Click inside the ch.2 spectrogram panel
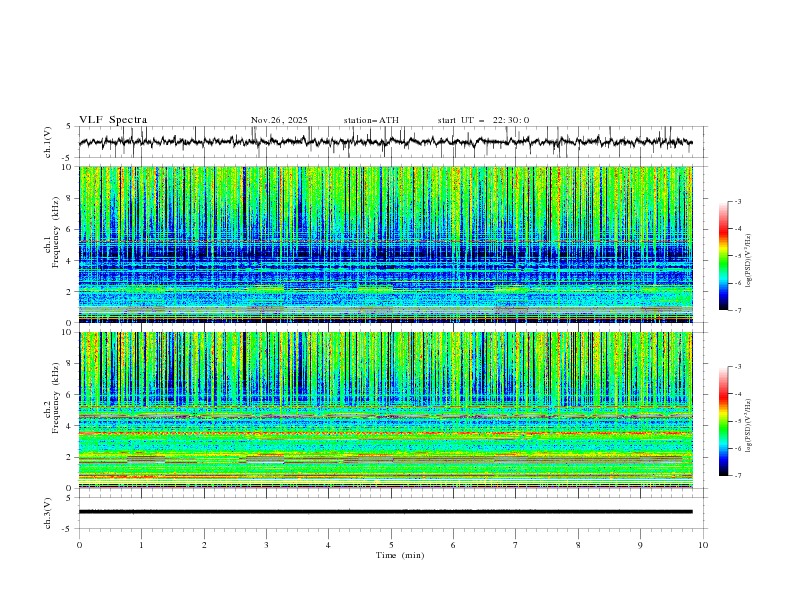 pos(386,409)
